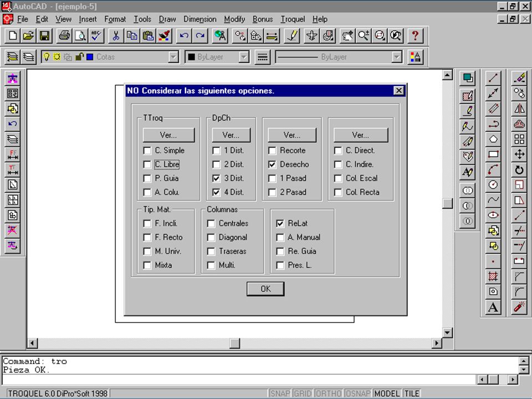
Task: Select the Erase modify tool
Action: [519, 78]
